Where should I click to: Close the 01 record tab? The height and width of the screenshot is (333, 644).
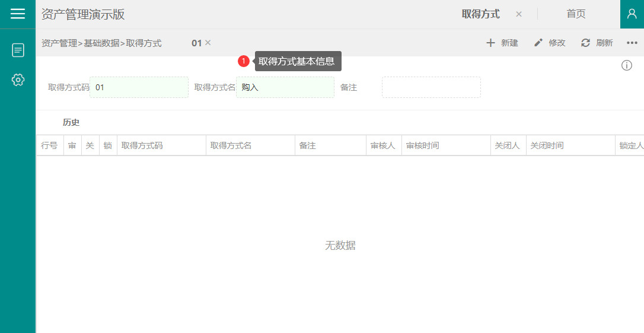click(208, 42)
